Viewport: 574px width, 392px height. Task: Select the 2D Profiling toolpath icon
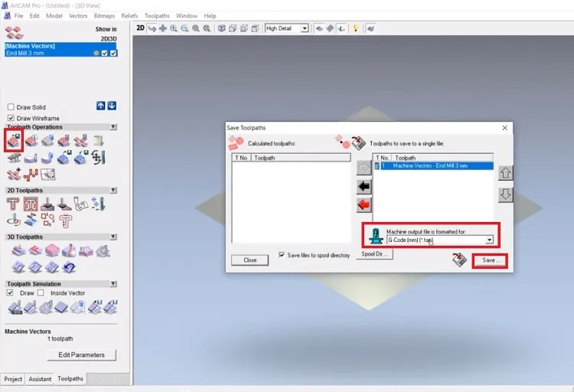tap(13, 204)
